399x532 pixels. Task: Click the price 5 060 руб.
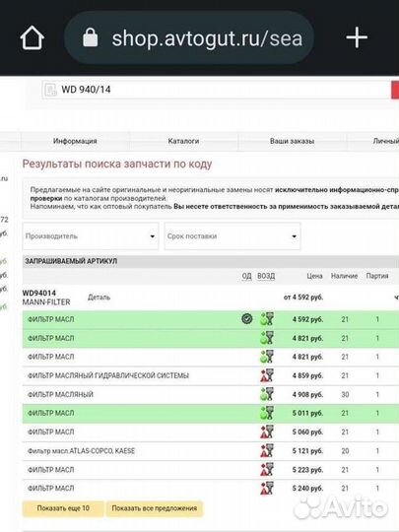pos(307,432)
